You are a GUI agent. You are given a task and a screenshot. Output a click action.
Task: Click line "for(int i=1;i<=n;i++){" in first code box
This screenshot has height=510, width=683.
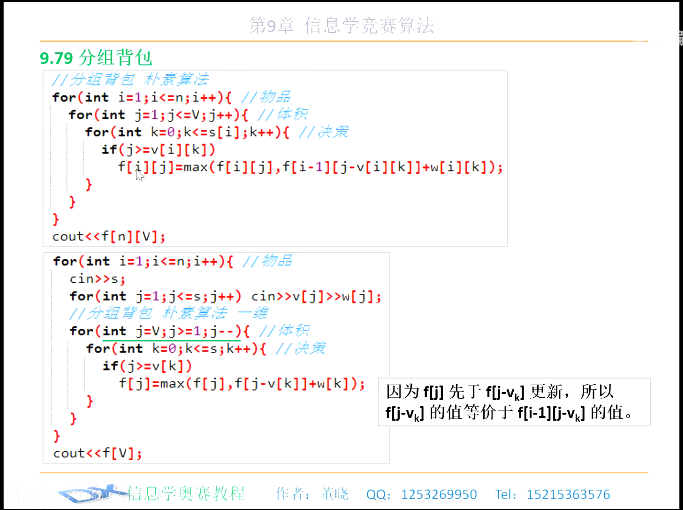142,97
